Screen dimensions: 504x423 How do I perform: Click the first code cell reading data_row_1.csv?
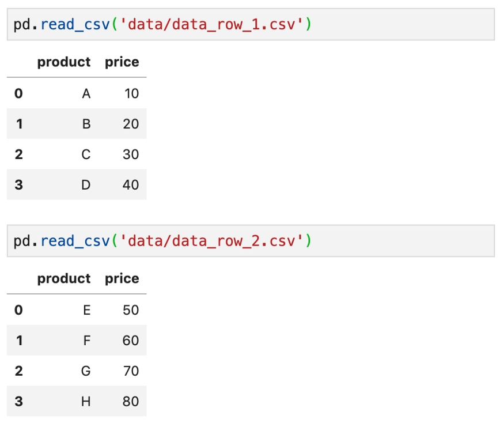tap(251, 25)
